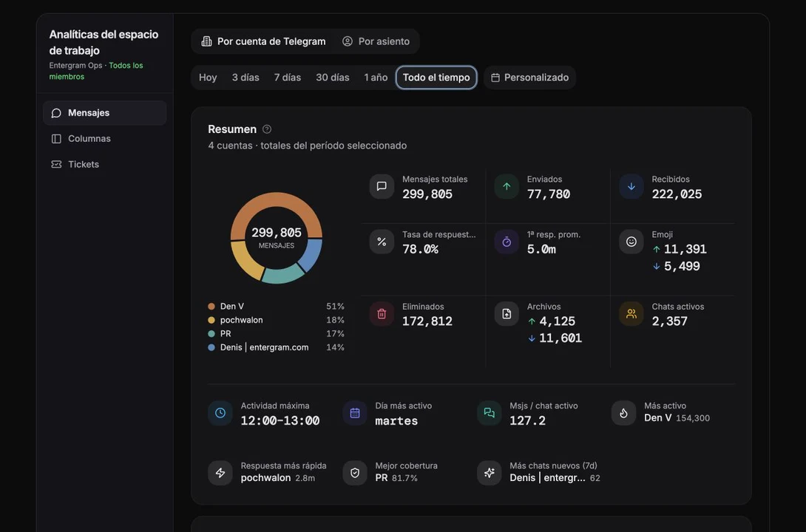Open the Personalizado date range picker
Image resolution: width=806 pixels, height=532 pixels.
[529, 78]
